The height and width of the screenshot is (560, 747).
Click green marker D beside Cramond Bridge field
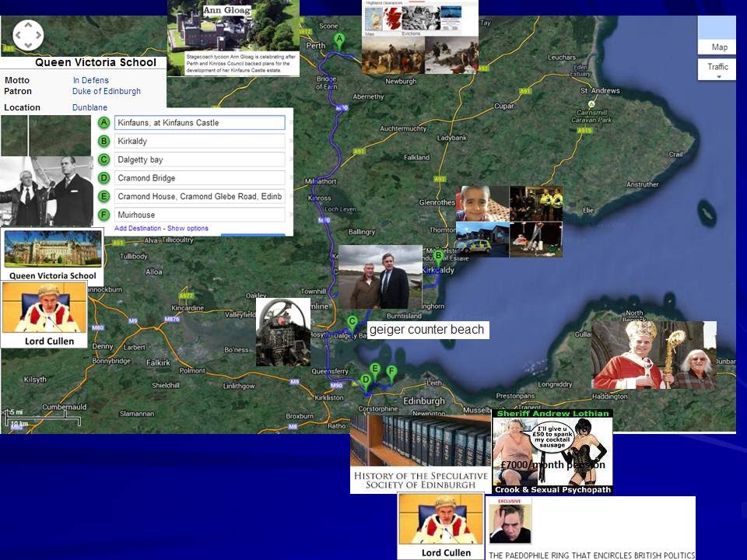point(103,178)
